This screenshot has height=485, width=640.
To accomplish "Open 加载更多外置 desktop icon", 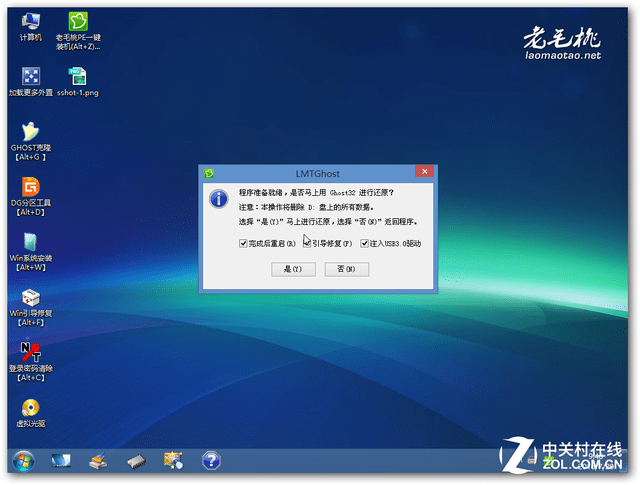I will click(31, 81).
